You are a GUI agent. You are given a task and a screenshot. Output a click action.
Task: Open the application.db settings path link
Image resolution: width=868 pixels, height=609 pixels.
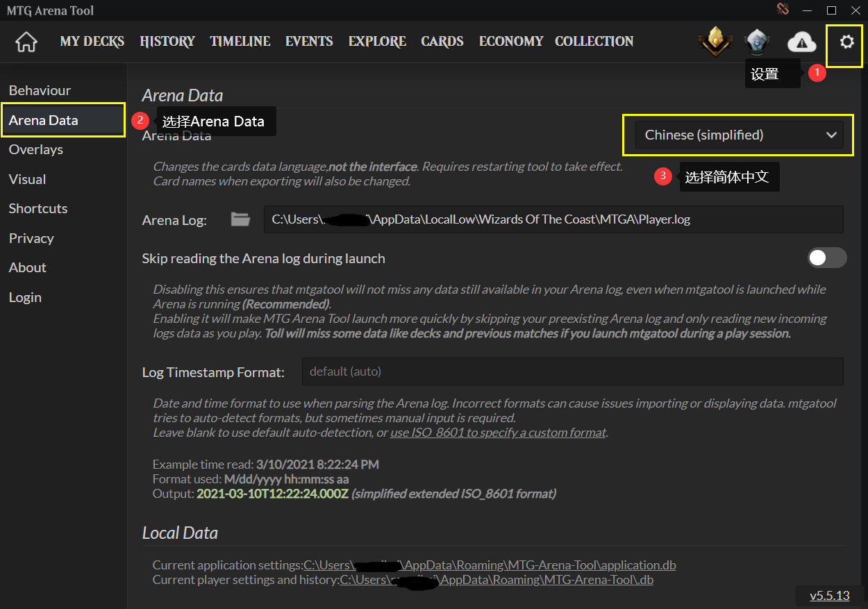[x=490, y=565]
